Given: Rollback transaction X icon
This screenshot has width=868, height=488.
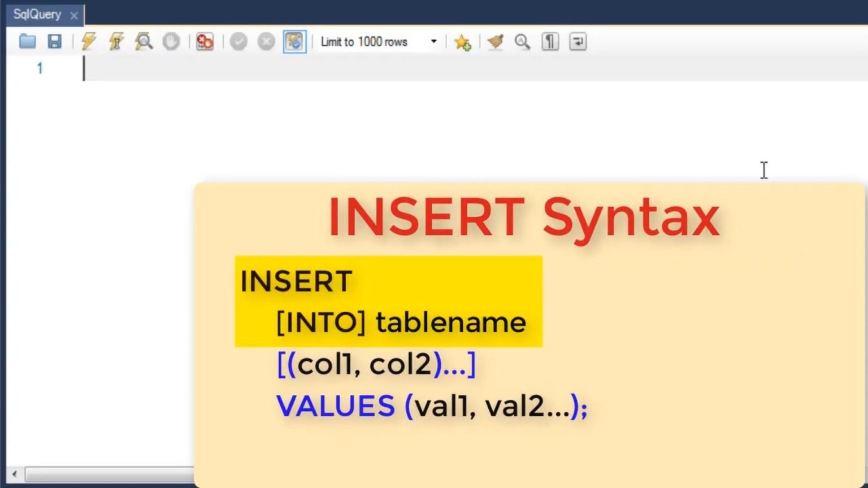Looking at the screenshot, I should (266, 41).
